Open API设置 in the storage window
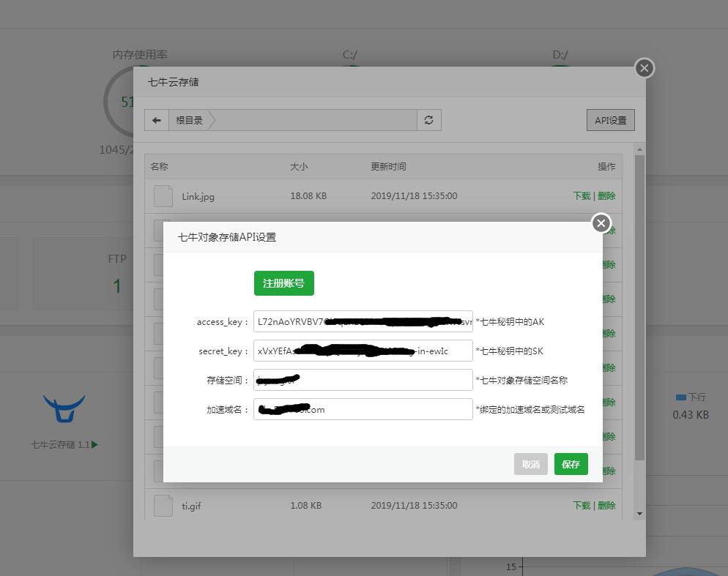728x576 pixels. (611, 120)
